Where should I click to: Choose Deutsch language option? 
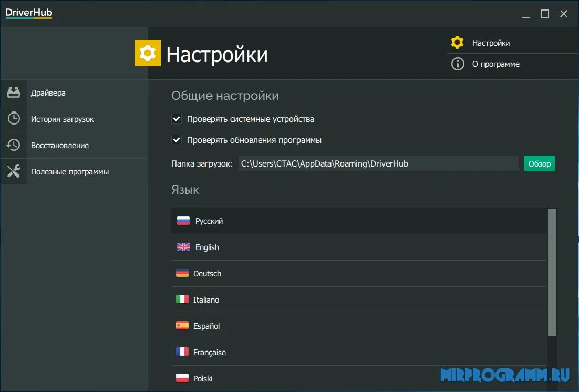[x=208, y=273]
